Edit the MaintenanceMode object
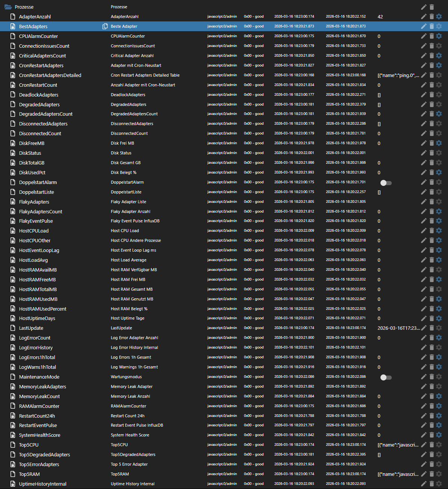Screen dimensions: 448x489 point(424,377)
